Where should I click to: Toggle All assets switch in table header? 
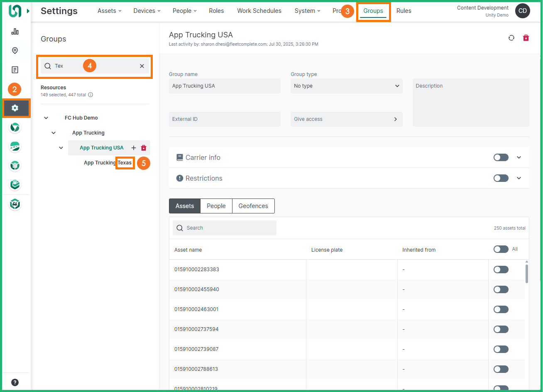(501, 249)
